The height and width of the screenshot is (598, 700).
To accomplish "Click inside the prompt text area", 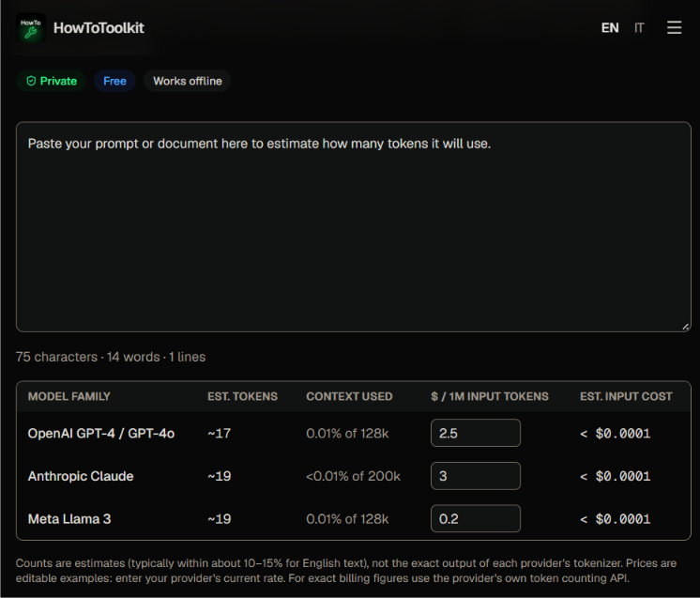I will click(354, 227).
